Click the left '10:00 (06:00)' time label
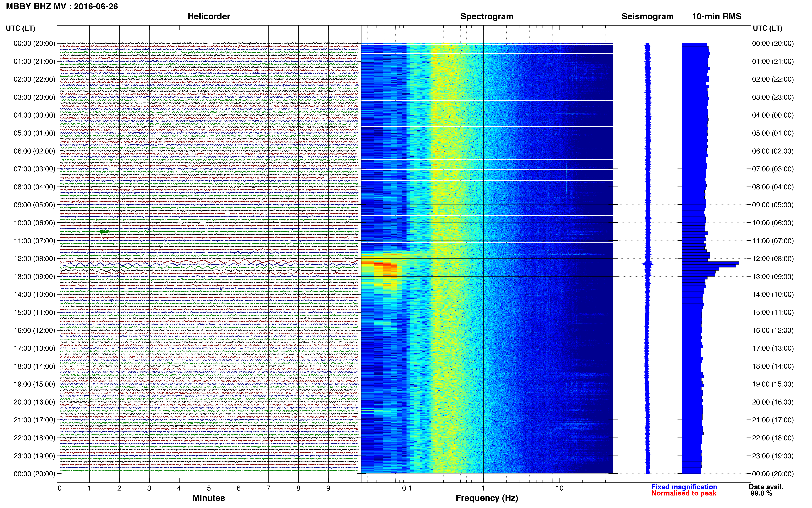The image size is (812, 508). point(34,223)
